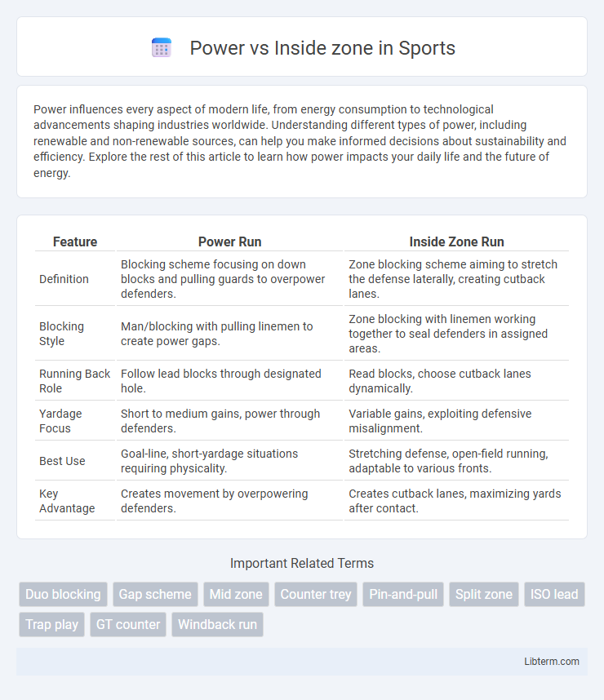Image resolution: width=604 pixels, height=700 pixels.
Task: Click the Blocking Style row label
Action: click(62, 334)
